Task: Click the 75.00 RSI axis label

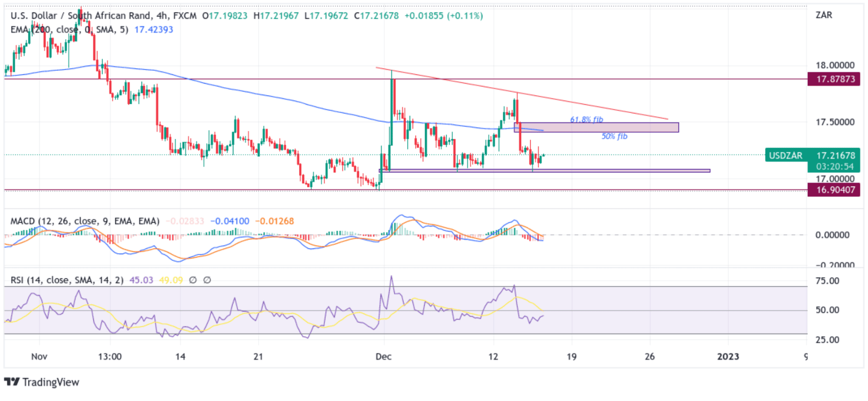Action: click(x=827, y=281)
